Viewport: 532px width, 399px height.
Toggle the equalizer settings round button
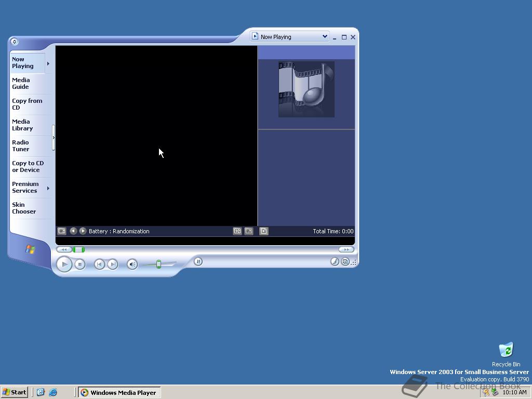point(198,262)
